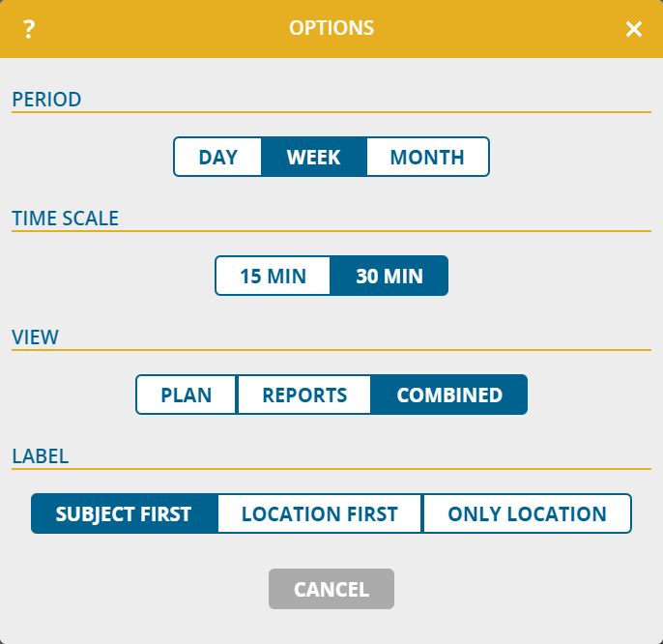Close the Options dialog with X
Screen dimensions: 663x644
coord(634,29)
